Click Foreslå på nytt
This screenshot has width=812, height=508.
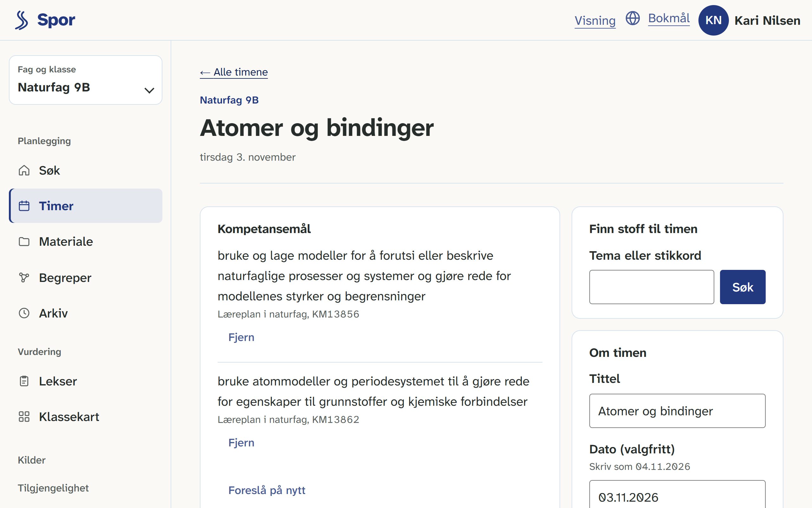pos(267,490)
